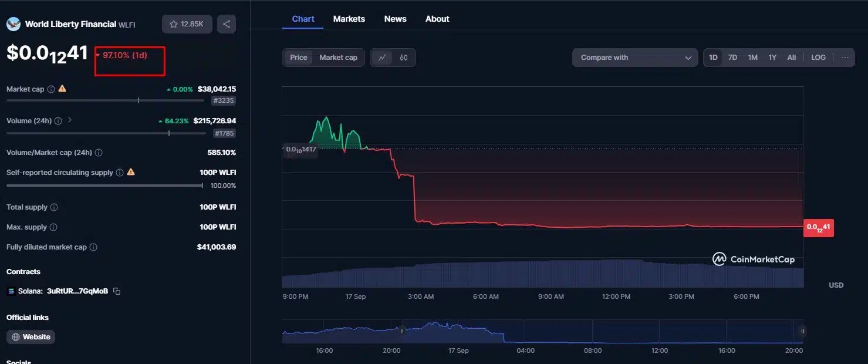Set chart range to 1D
Image resolution: width=868 pixels, height=364 pixels.
[x=713, y=58]
